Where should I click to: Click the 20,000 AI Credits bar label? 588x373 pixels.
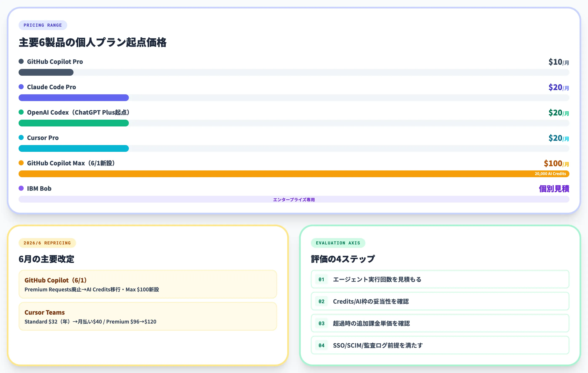point(550,174)
